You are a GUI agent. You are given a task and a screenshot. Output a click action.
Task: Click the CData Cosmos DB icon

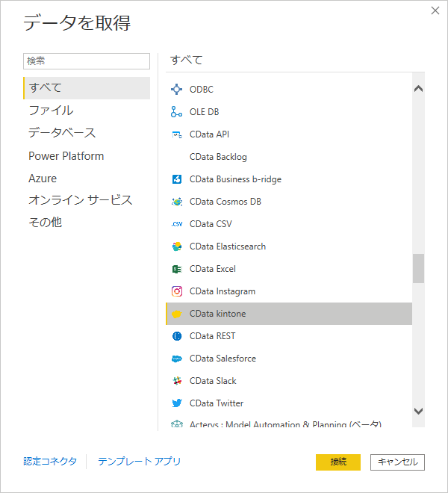(x=177, y=202)
